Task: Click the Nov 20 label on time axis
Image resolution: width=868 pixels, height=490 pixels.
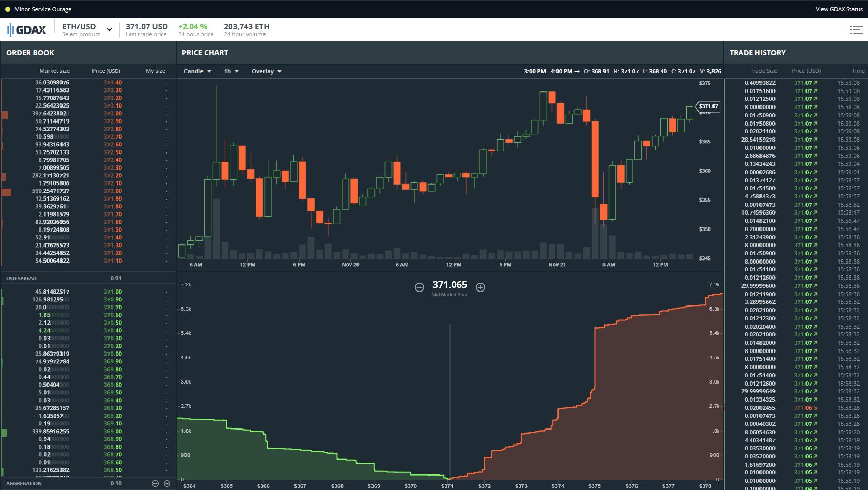Action: 350,265
